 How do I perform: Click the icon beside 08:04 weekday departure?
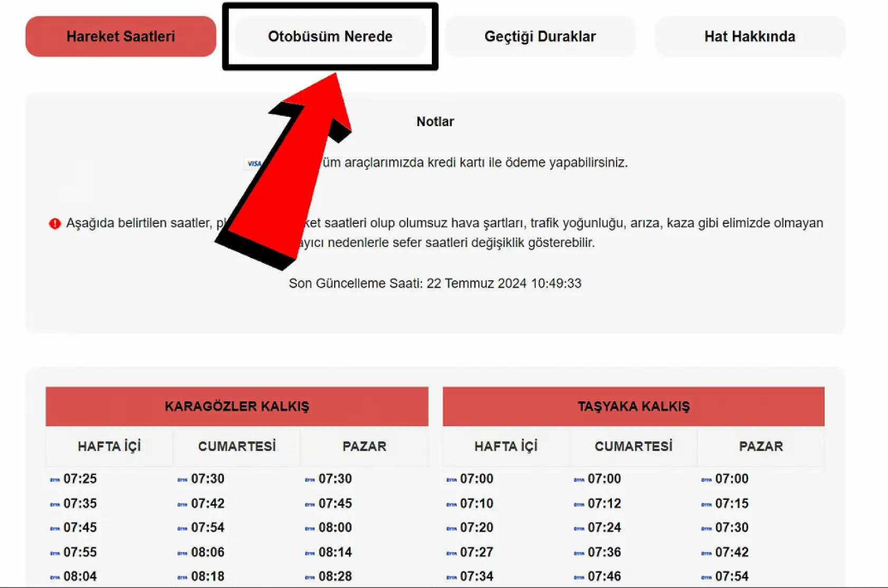coord(55,576)
